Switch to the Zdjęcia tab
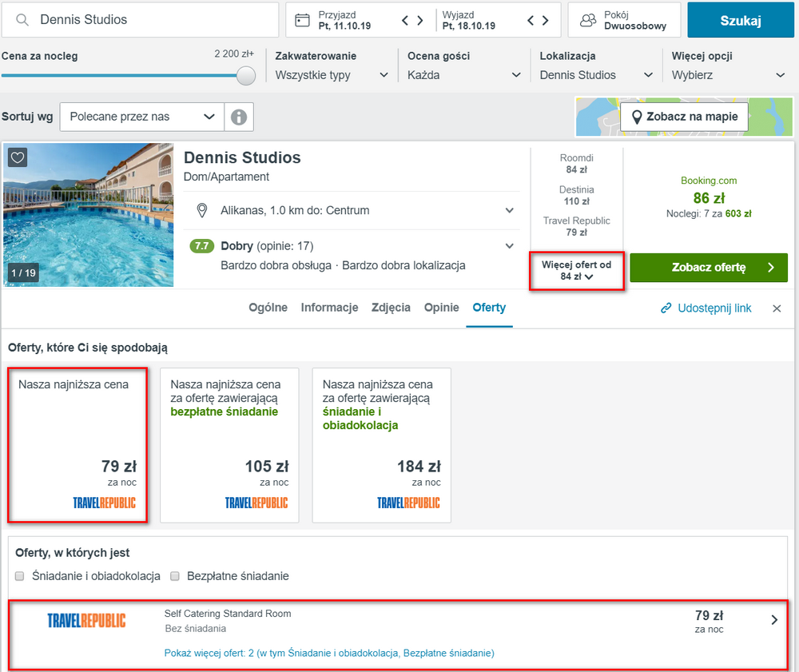 point(391,308)
